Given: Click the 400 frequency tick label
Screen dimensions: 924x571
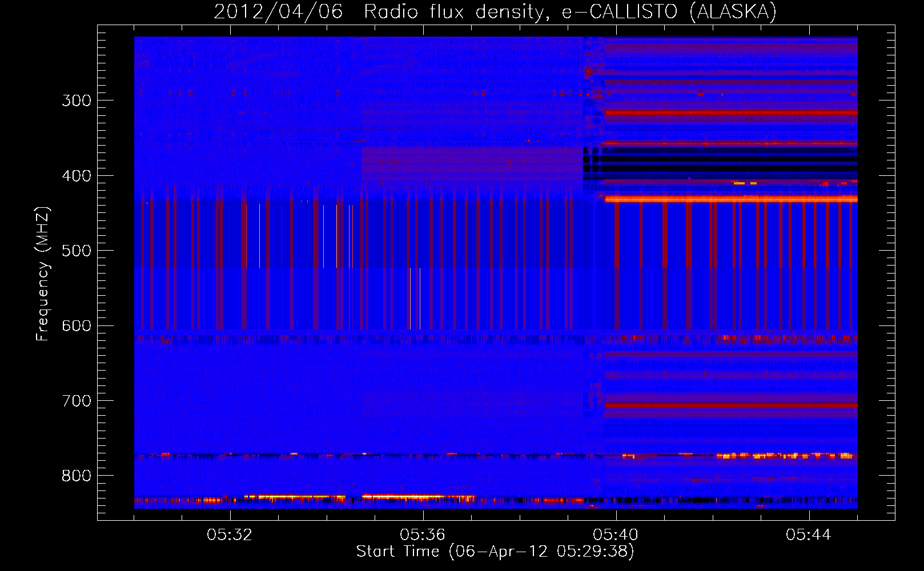Looking at the screenshot, I should tap(77, 176).
